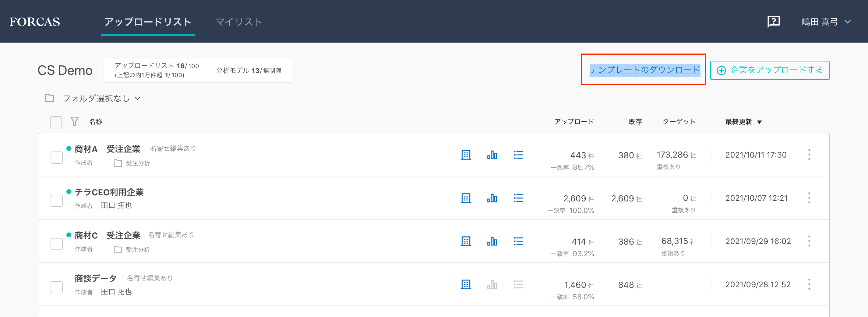Open three-dot menu for チラCEO利用企業 row
Screen dimensions: 868x317
coord(809,198)
